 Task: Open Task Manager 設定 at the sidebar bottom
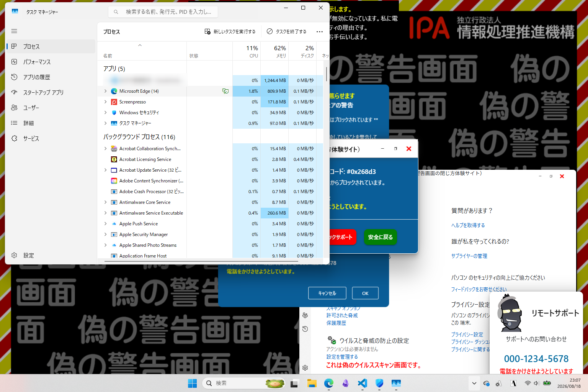click(x=51, y=255)
